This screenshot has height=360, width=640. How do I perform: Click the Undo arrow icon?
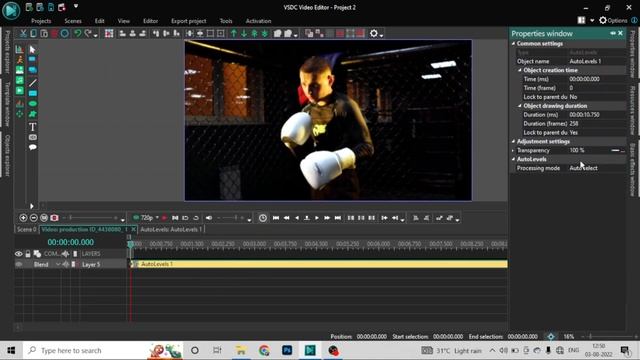coord(78,33)
